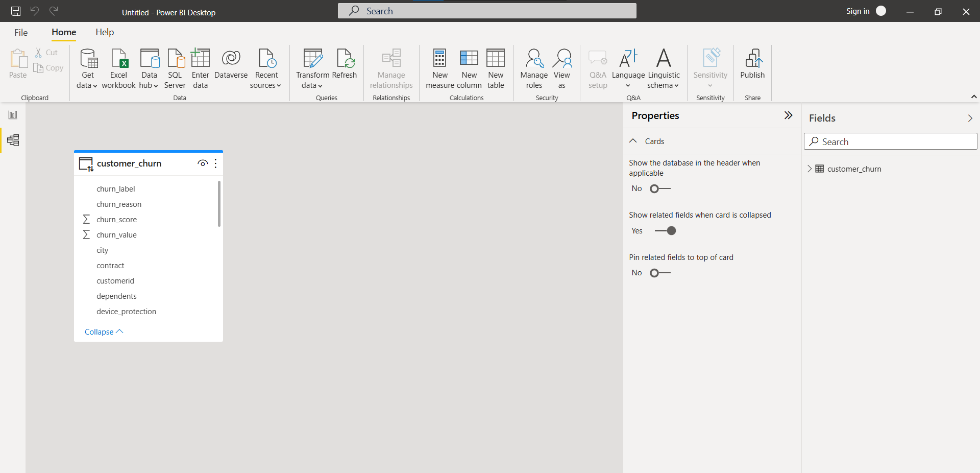980x473 pixels.
Task: Collapse the ribbon
Action: click(973, 97)
